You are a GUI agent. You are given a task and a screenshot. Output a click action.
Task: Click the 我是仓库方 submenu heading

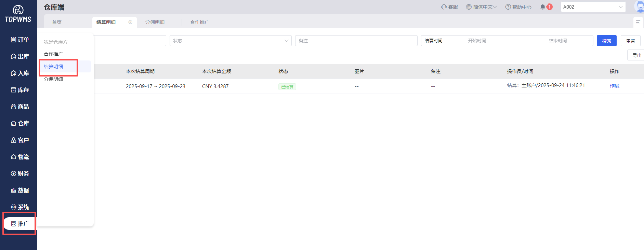(56, 42)
